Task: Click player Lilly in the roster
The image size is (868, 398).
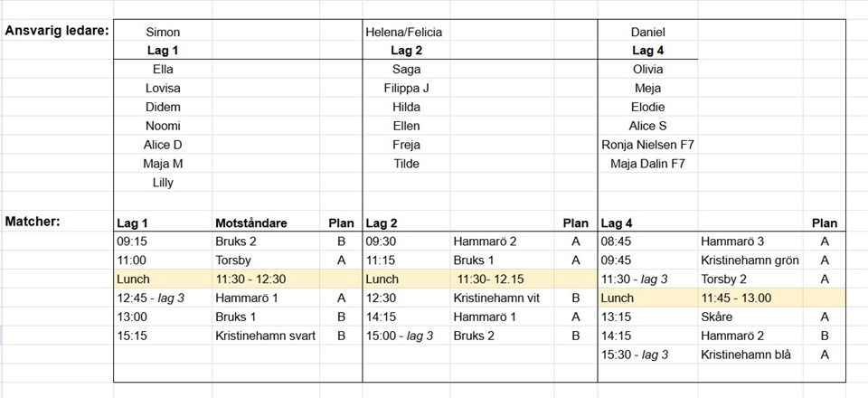Action: [x=163, y=183]
